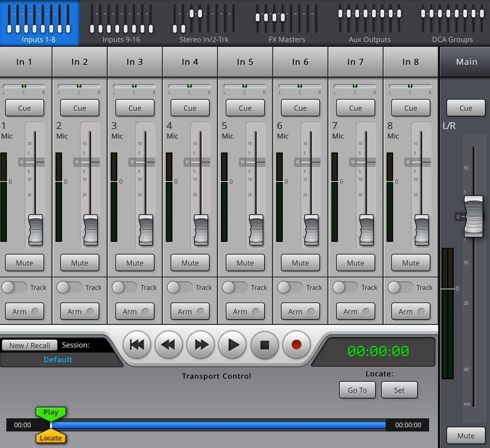Toggle the Track switch on channel In 2
Viewport: 490px width, 448px height.
point(69,287)
